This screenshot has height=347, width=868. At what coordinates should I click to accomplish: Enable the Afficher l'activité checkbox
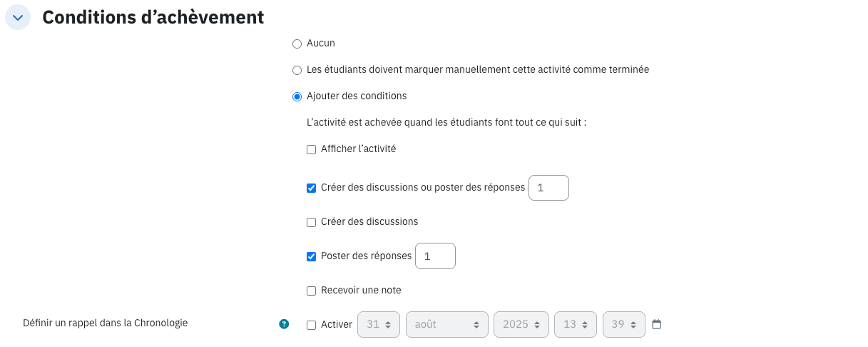pos(311,150)
